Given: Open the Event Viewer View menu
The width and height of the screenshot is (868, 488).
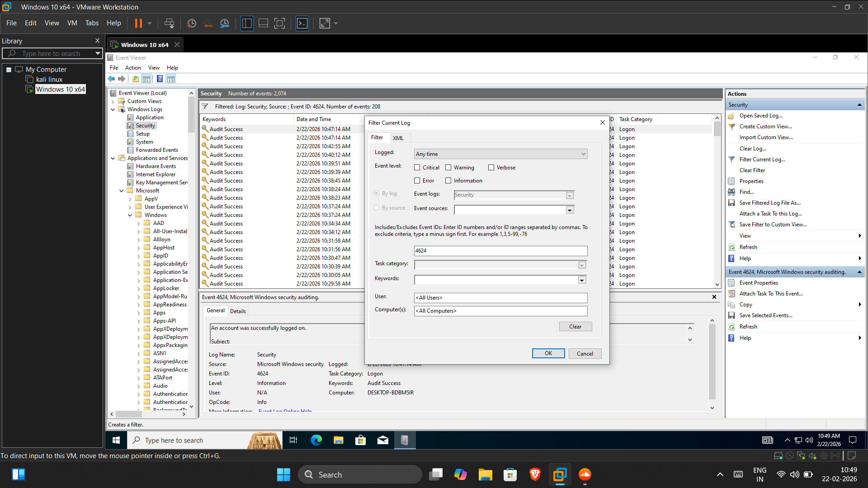Looking at the screenshot, I should click(154, 68).
